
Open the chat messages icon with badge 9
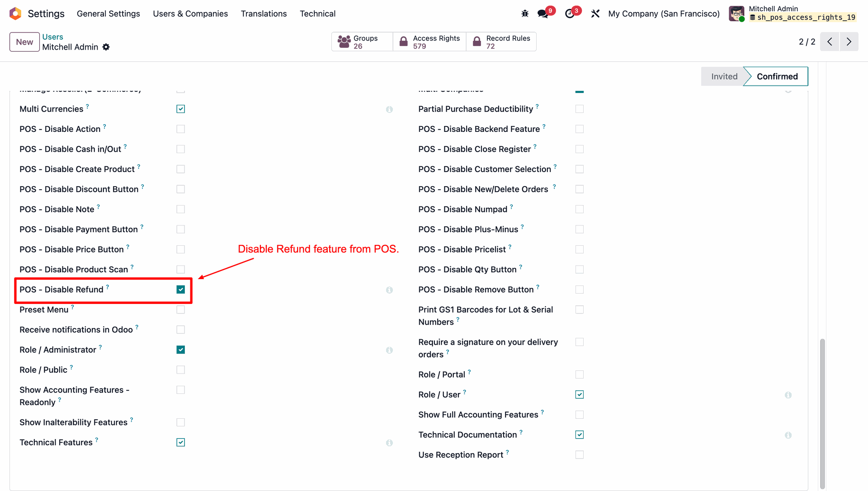[543, 14]
